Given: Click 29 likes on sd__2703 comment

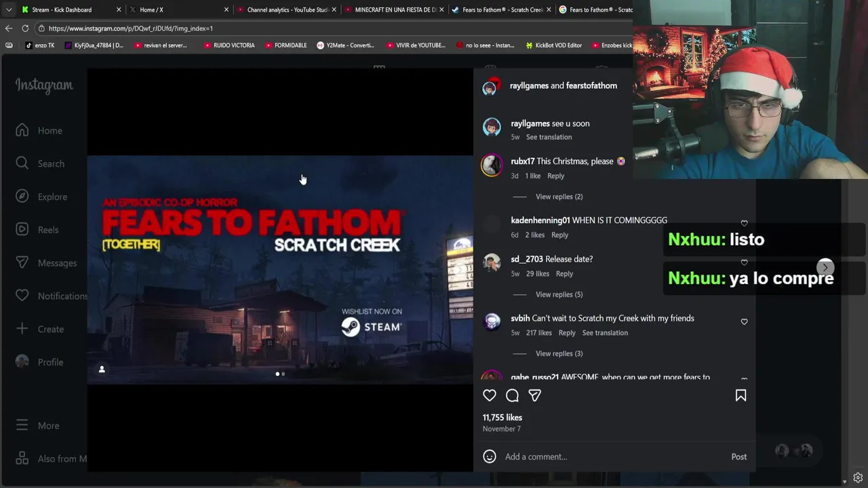Looking at the screenshot, I should click(538, 274).
